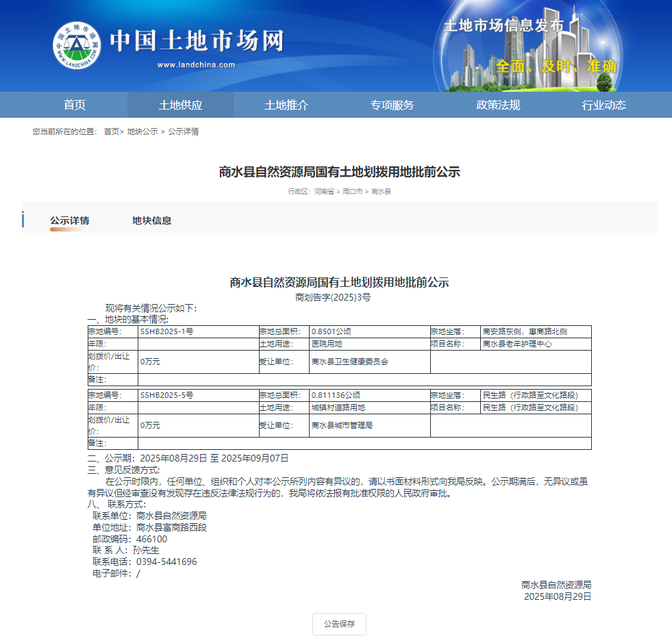Open the 政策法规 navigation item

498,105
